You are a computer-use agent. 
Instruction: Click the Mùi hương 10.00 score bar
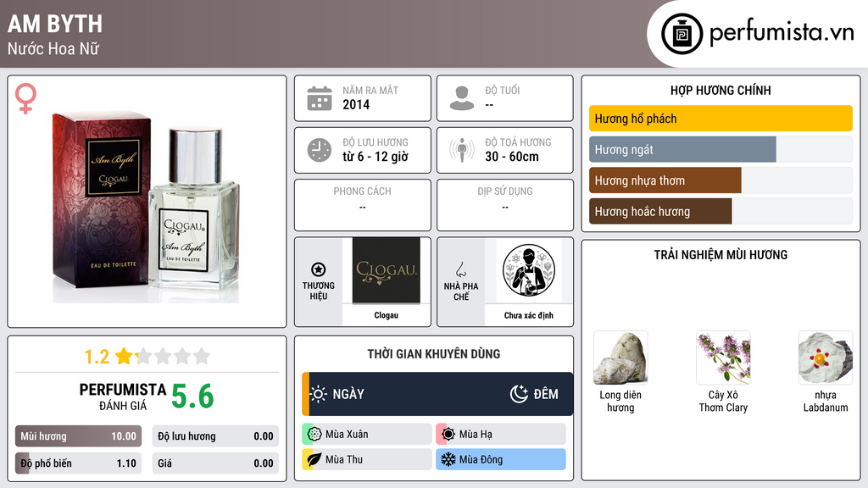(78, 436)
